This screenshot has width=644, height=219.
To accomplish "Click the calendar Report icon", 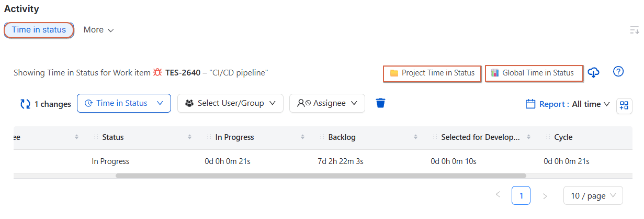I will click(x=530, y=104).
